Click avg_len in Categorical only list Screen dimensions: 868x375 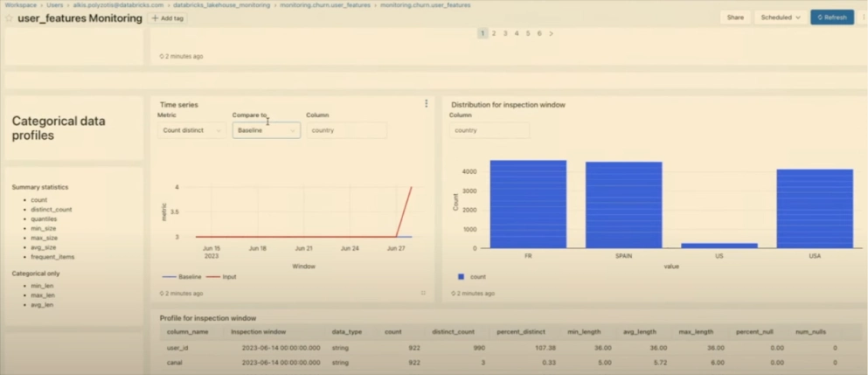42,305
